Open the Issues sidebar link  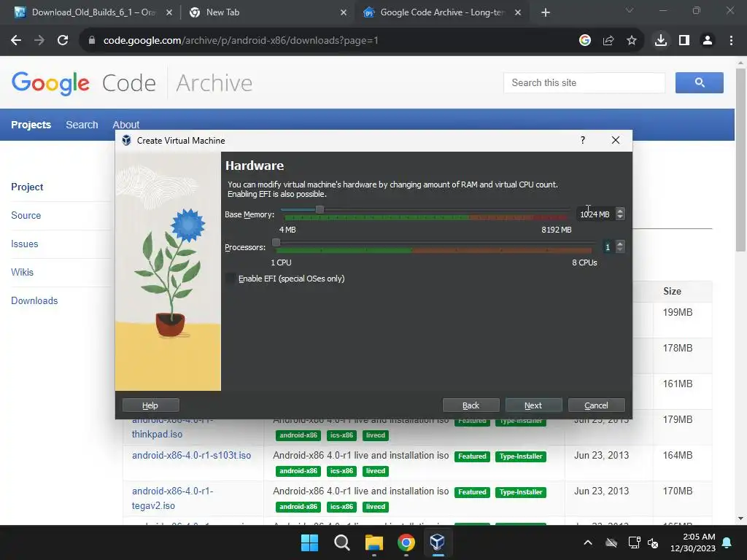point(24,244)
